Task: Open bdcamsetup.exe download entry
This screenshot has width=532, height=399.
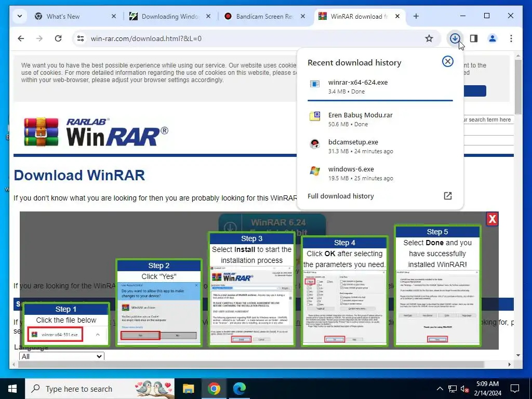Action: click(380, 146)
